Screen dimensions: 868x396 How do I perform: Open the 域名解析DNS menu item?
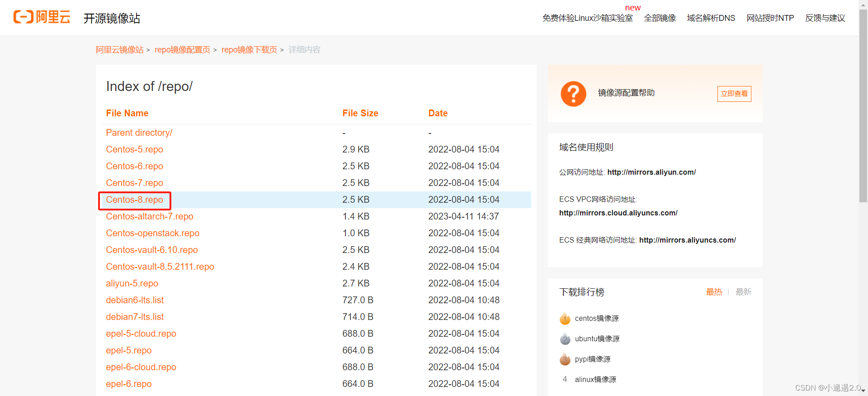(x=711, y=18)
